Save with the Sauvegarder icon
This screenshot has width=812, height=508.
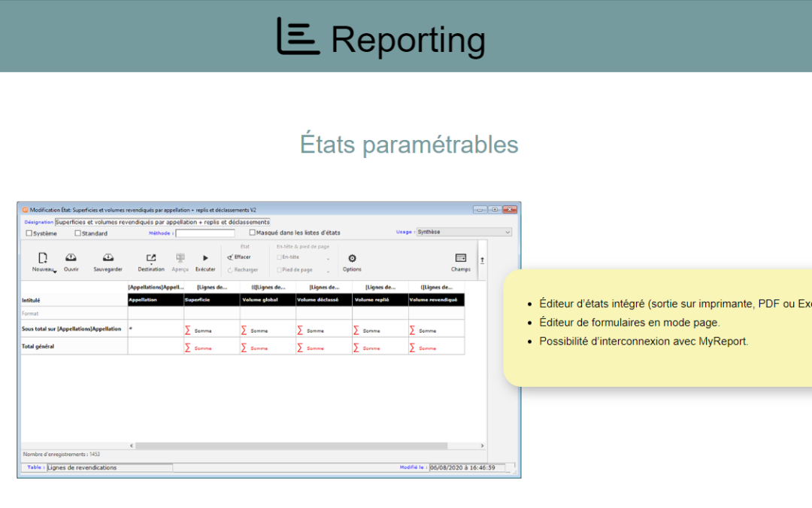coord(108,257)
